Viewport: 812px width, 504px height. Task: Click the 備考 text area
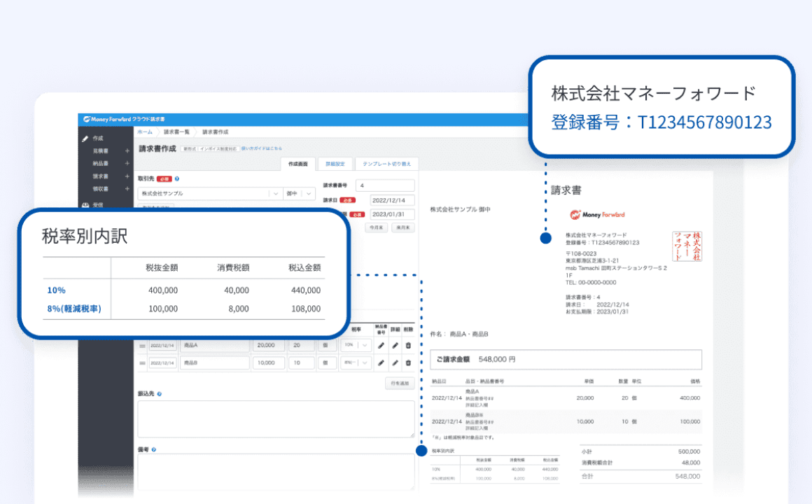pos(276,472)
